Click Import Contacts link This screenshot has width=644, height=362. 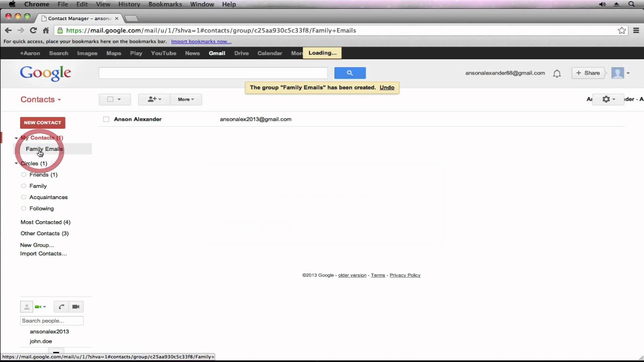(43, 253)
